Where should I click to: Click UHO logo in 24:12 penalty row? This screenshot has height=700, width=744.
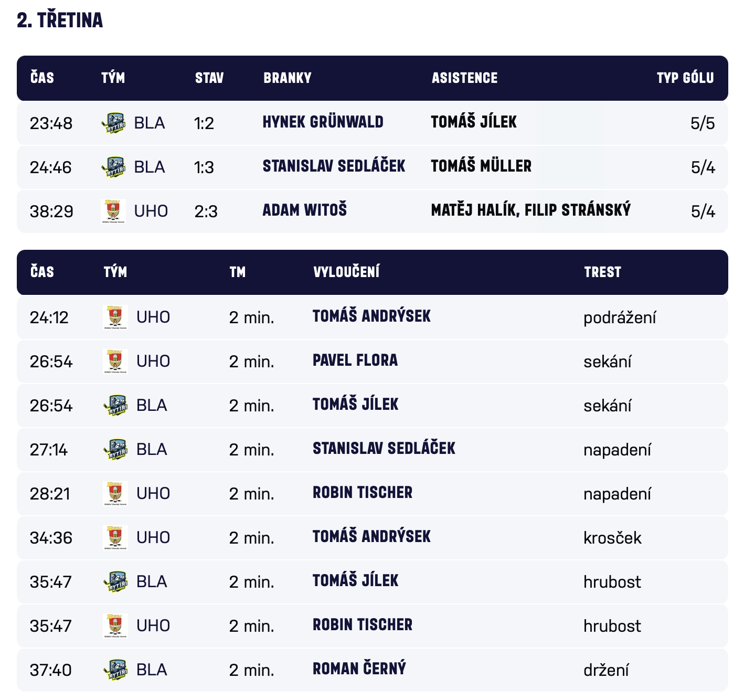pyautogui.click(x=115, y=317)
